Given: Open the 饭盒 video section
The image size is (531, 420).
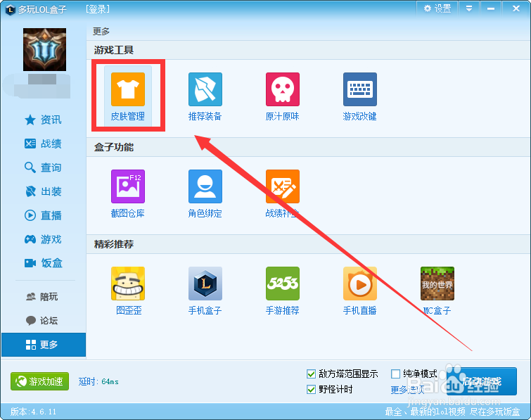Looking at the screenshot, I should (44, 263).
